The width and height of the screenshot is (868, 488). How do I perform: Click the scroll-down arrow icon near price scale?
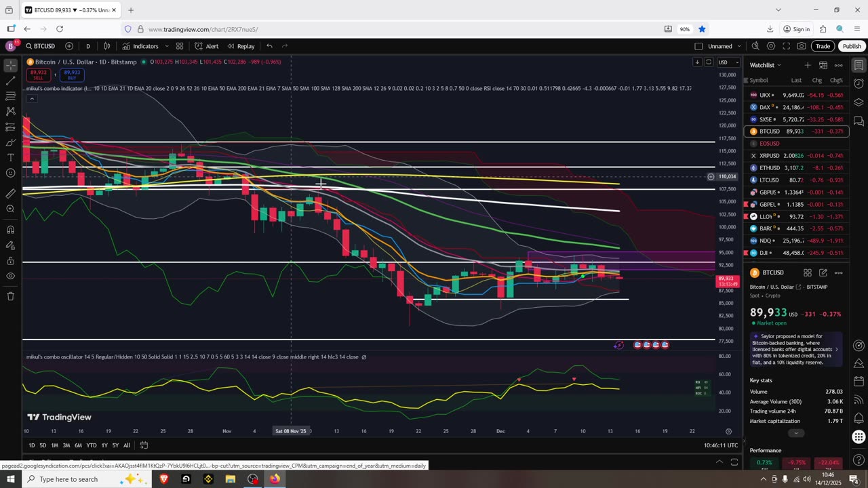pos(697,62)
